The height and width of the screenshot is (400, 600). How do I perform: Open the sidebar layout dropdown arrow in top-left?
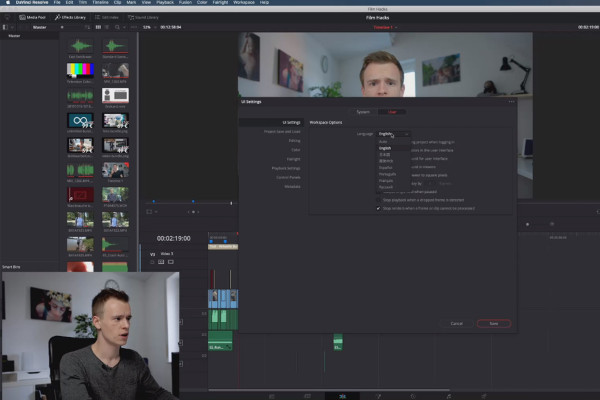[12, 27]
